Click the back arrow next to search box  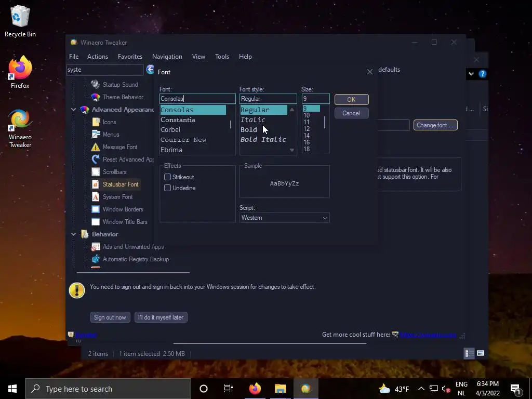pyautogui.click(x=150, y=70)
